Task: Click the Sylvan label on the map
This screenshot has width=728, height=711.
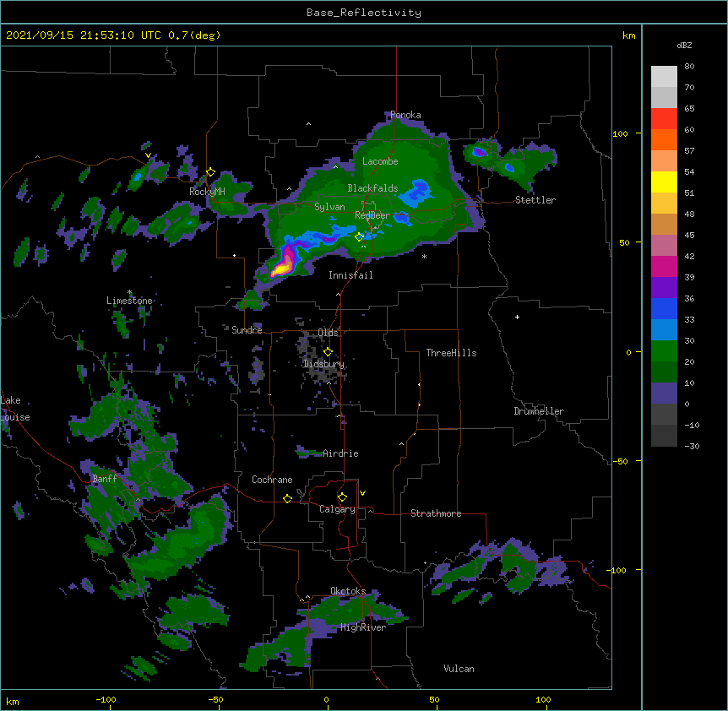Action: (329, 207)
